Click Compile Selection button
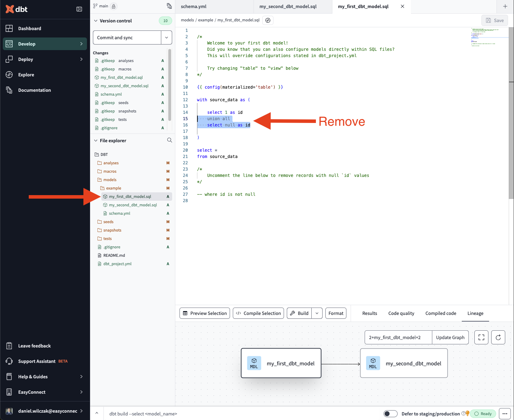Viewport: 514px width, 420px height. coord(259,313)
